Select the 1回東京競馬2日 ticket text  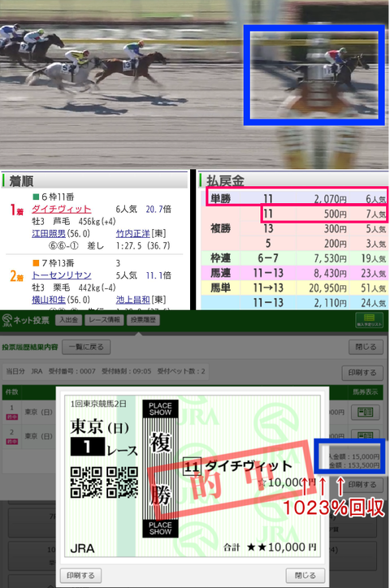(97, 404)
